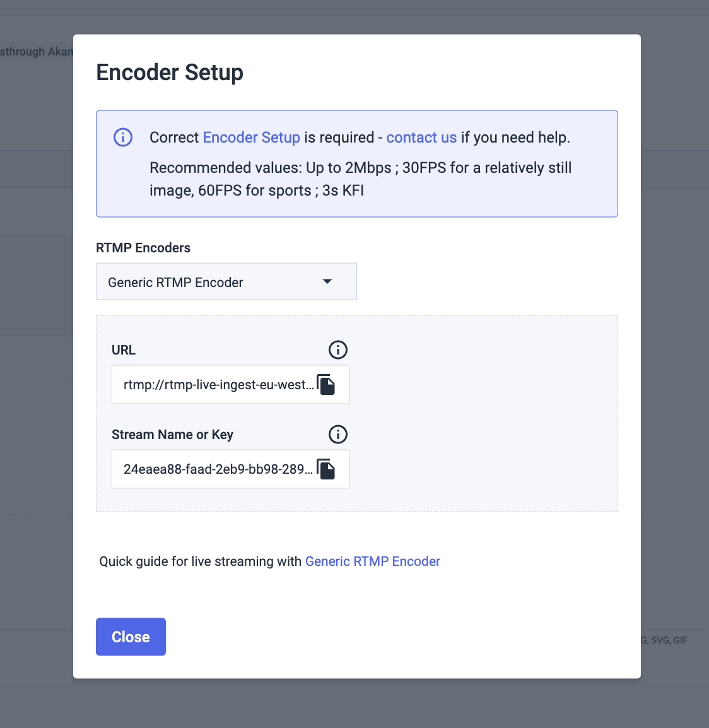Image resolution: width=709 pixels, height=728 pixels.
Task: Click the RTMP Encoders label
Action: [143, 248]
